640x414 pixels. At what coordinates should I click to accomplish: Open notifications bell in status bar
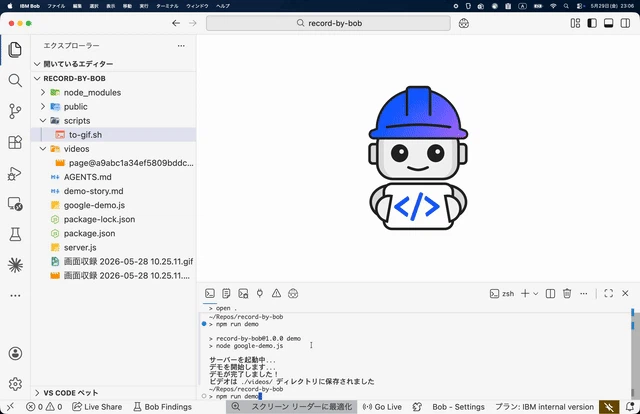click(x=630, y=407)
